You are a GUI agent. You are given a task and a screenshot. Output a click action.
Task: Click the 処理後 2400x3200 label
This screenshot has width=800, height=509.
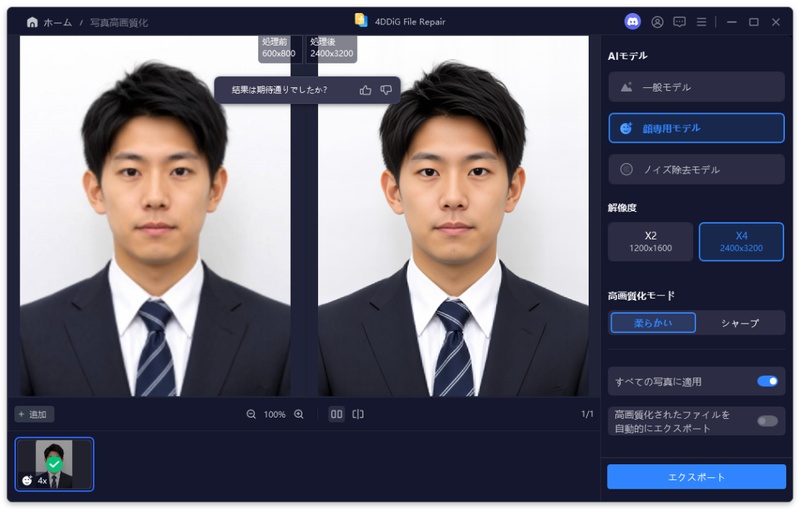pos(332,48)
